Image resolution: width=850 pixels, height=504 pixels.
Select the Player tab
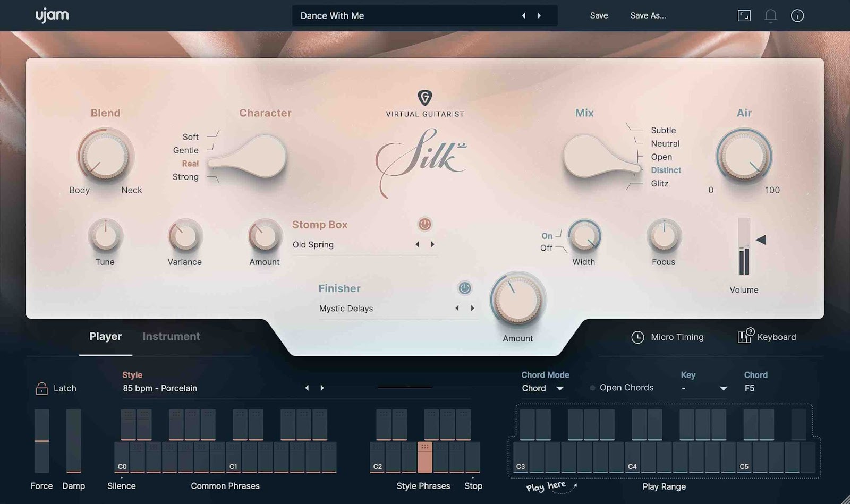point(105,336)
